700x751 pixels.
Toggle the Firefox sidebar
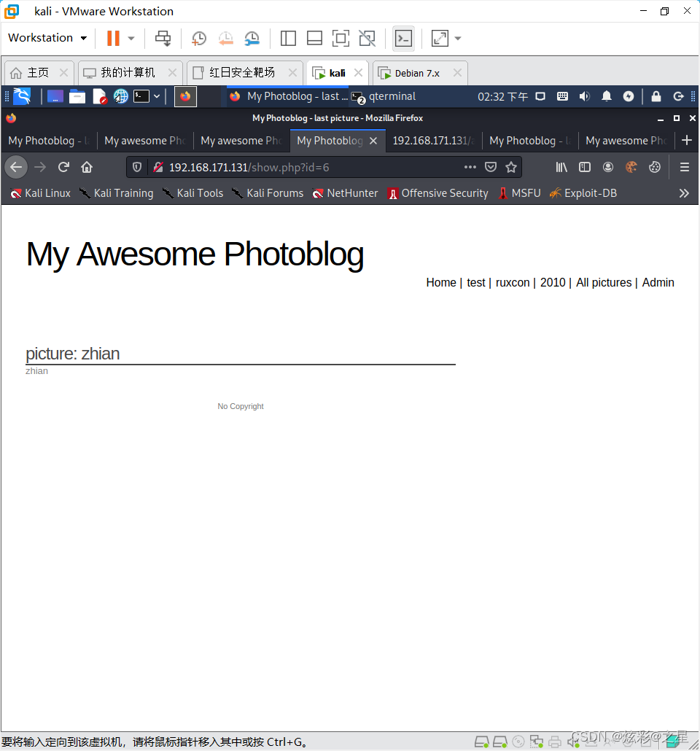pos(585,167)
